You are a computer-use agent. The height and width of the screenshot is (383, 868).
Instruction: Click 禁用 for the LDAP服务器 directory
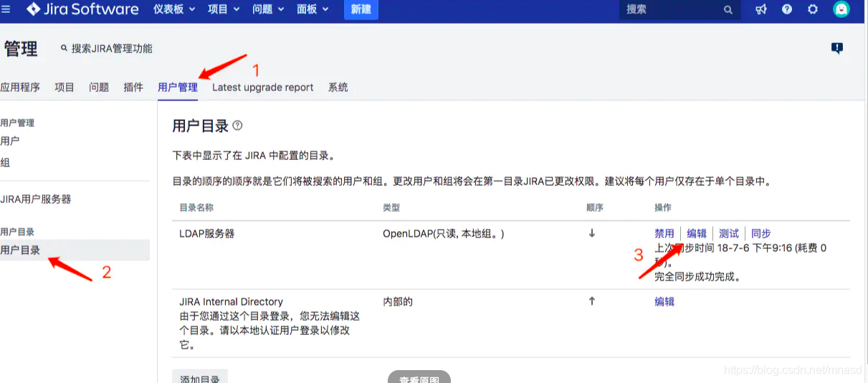point(664,233)
